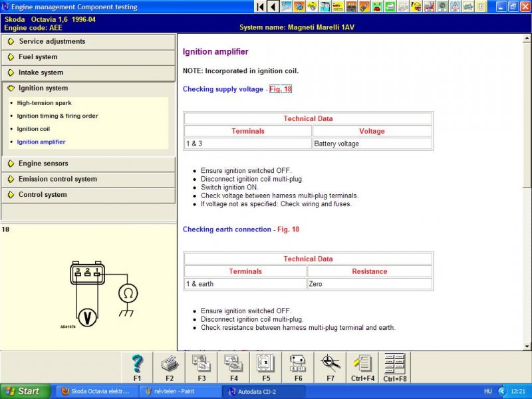Switch to Skoda Octavia elektr... taskbar item

(96, 391)
